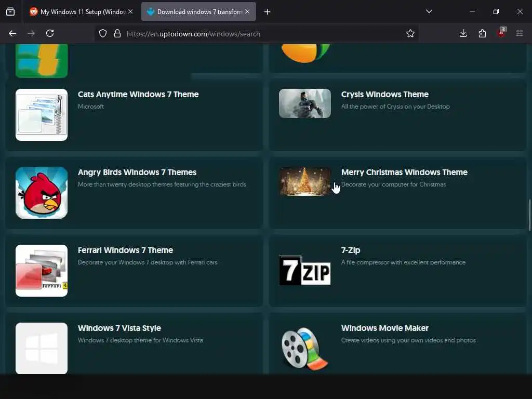
Task: Open Windows 7 Vista Style title link
Action: click(x=119, y=328)
